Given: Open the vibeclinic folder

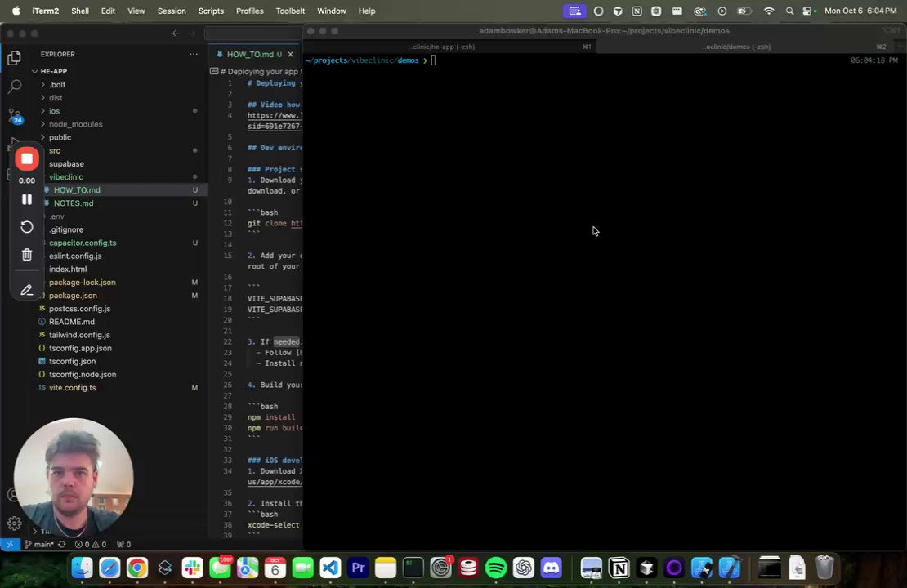Looking at the screenshot, I should point(66,177).
